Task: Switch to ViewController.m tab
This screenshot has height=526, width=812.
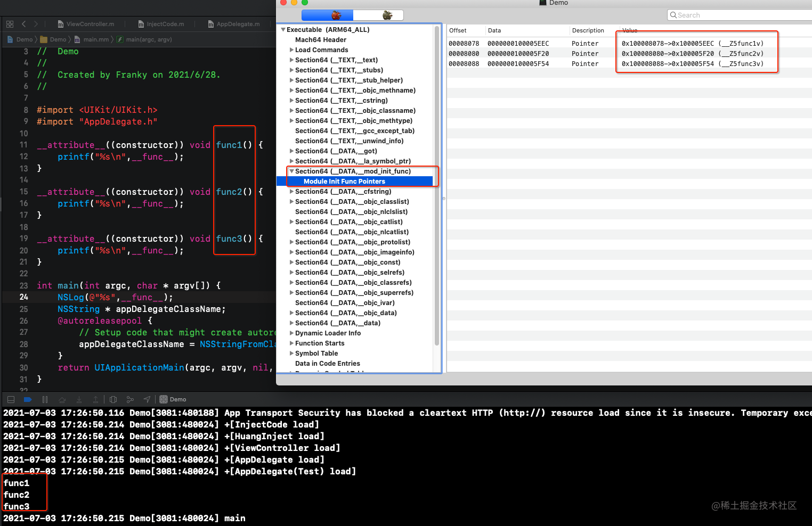Action: pos(86,24)
